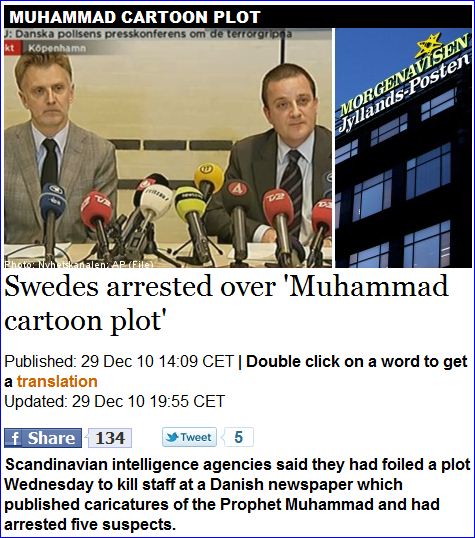The height and width of the screenshot is (538, 475).
Task: Click the Facebook f logo icon
Action: pyautogui.click(x=15, y=438)
